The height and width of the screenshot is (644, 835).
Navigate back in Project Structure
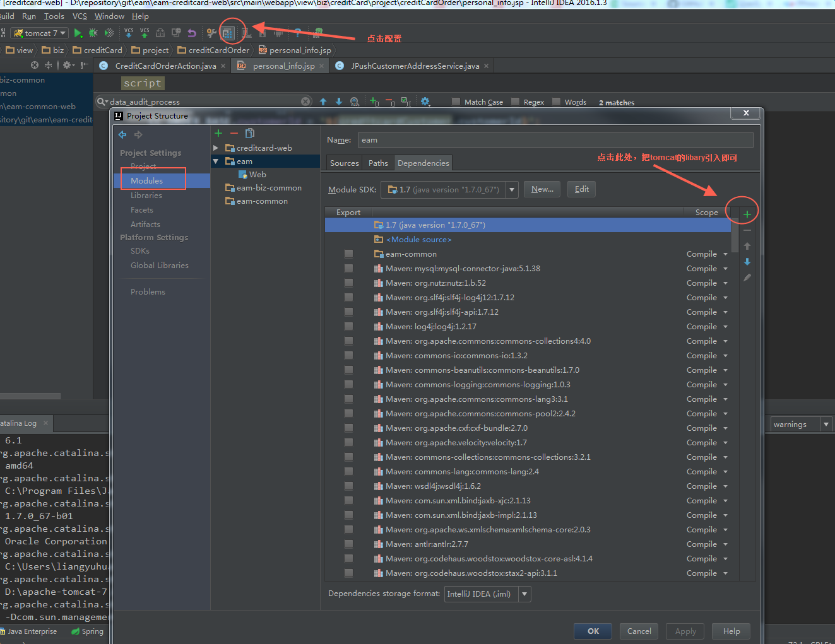point(122,134)
